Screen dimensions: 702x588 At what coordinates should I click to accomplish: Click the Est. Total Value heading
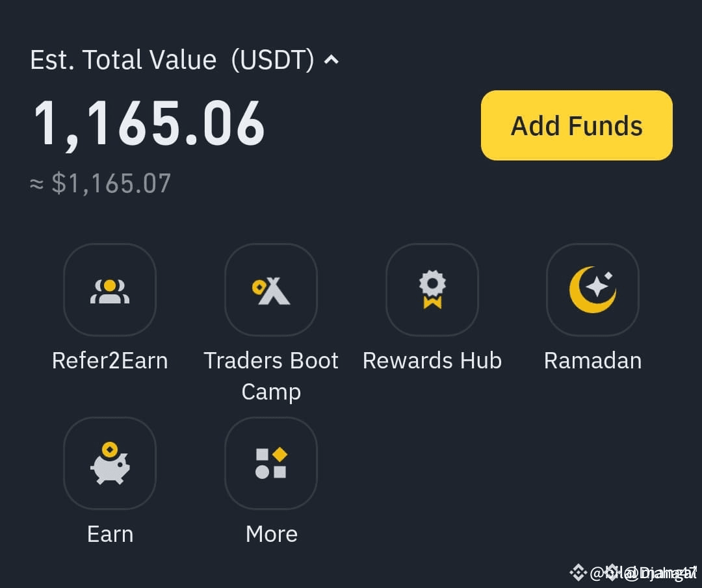123,60
